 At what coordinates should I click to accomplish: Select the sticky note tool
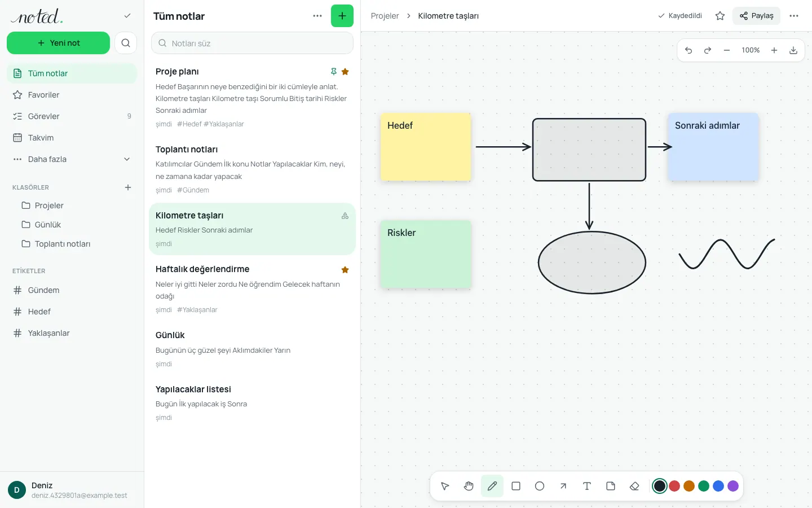click(611, 486)
